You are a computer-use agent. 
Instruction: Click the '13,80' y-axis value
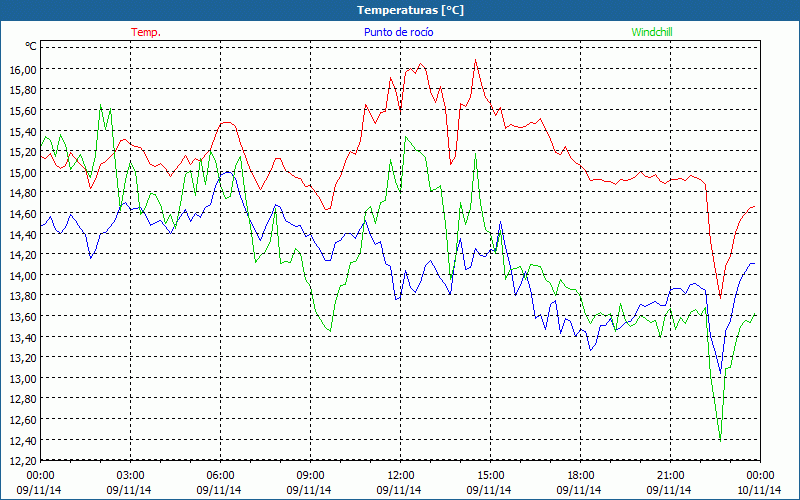click(23, 296)
